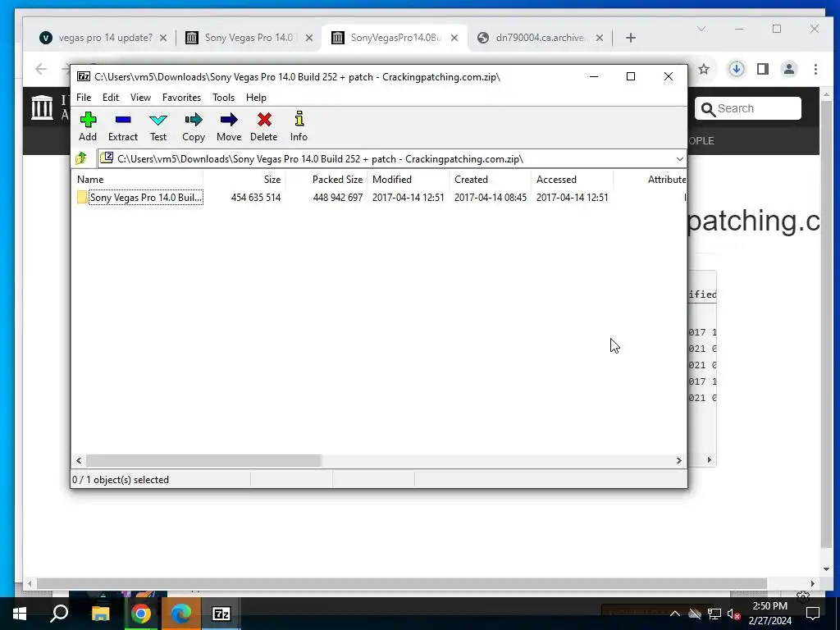Open the View menu
Viewport: 840px width, 630px height.
pos(140,98)
